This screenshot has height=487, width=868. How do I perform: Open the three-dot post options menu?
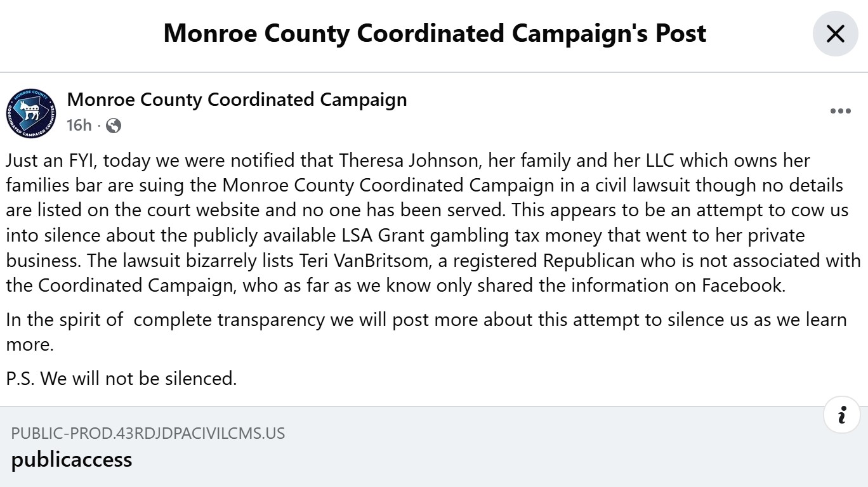click(x=840, y=112)
